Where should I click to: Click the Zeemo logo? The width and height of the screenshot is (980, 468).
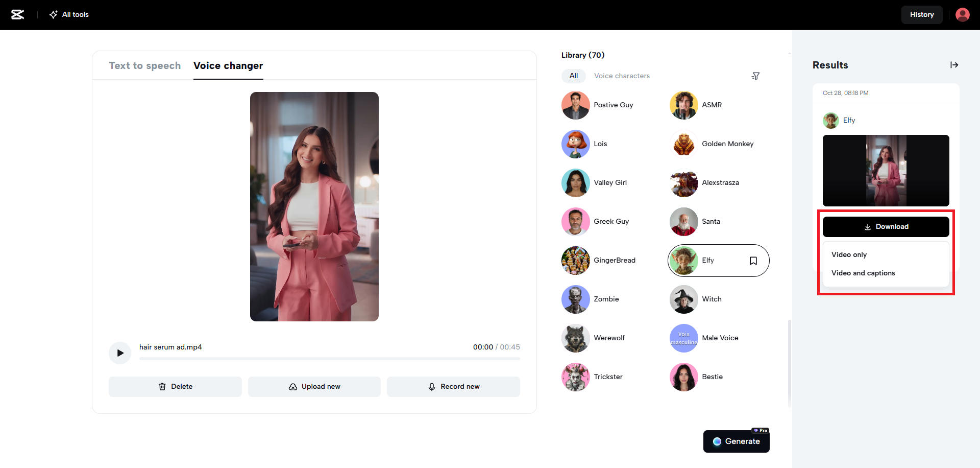pyautogui.click(x=17, y=14)
